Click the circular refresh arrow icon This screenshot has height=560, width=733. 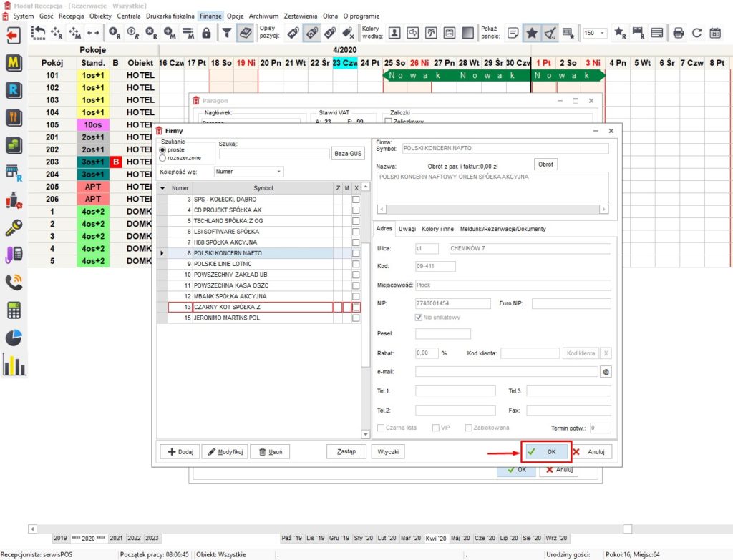[696, 33]
